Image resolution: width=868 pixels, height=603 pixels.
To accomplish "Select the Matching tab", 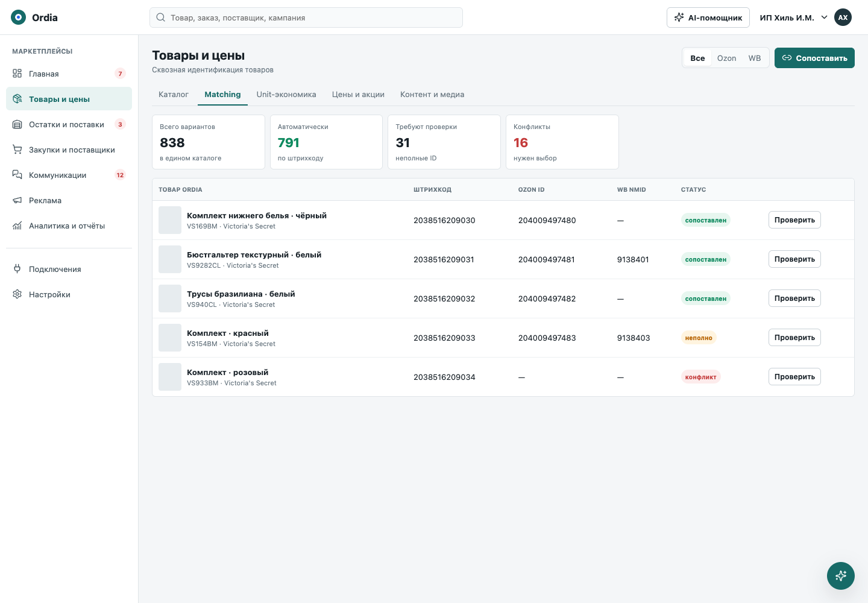I will (222, 95).
